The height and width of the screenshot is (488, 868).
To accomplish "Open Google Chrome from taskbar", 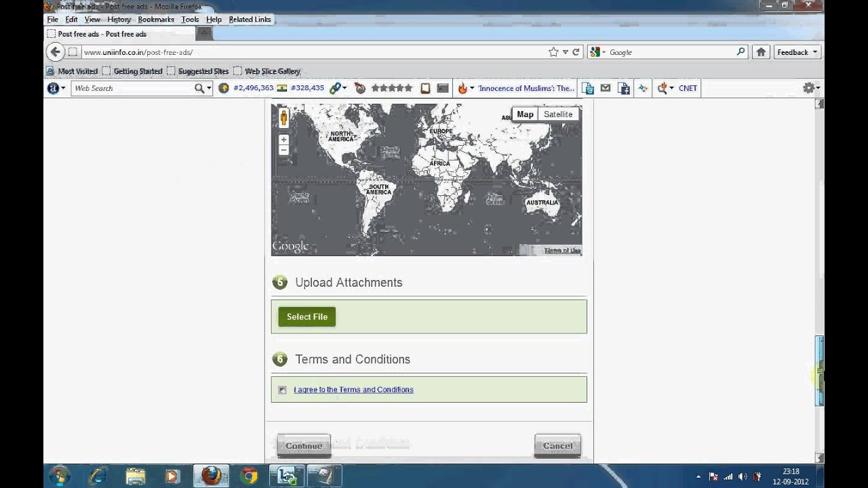I will tap(249, 476).
